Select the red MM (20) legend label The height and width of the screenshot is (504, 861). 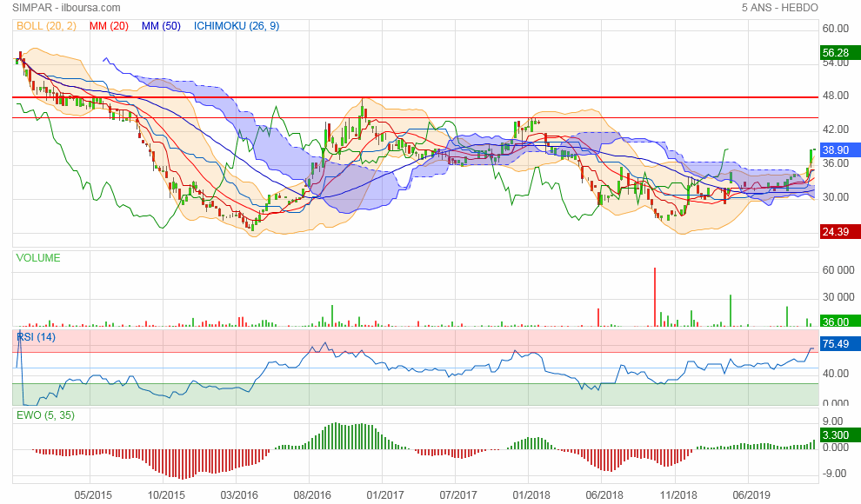point(109,26)
